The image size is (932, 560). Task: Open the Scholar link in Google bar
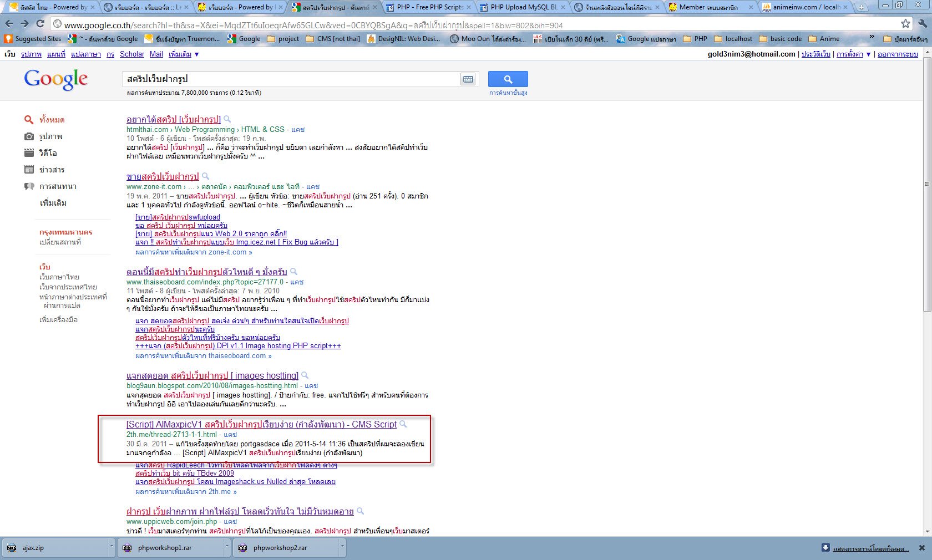(132, 54)
